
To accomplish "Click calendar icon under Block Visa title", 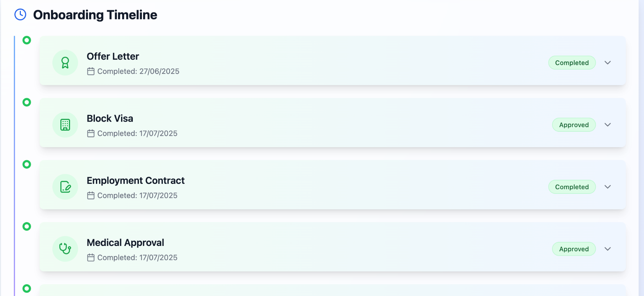I will point(91,133).
